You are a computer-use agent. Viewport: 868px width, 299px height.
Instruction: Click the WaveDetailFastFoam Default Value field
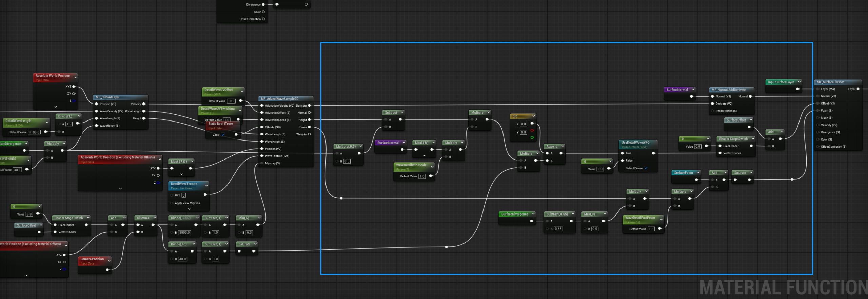pos(651,229)
